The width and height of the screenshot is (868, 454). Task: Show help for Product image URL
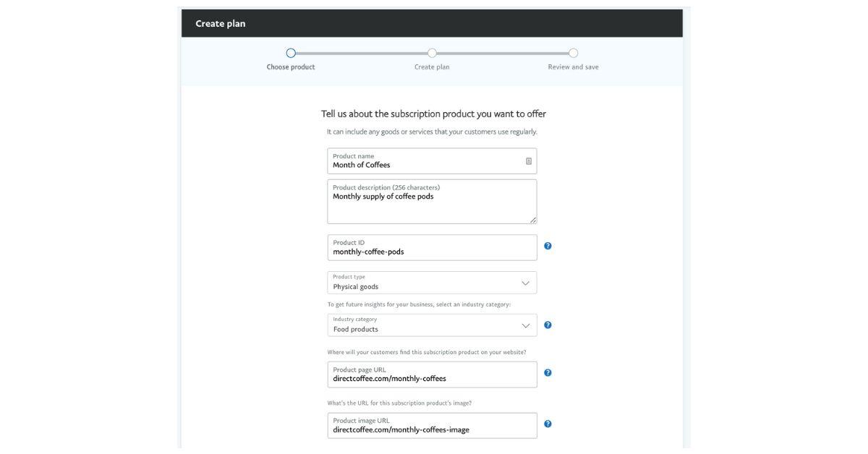pos(548,424)
